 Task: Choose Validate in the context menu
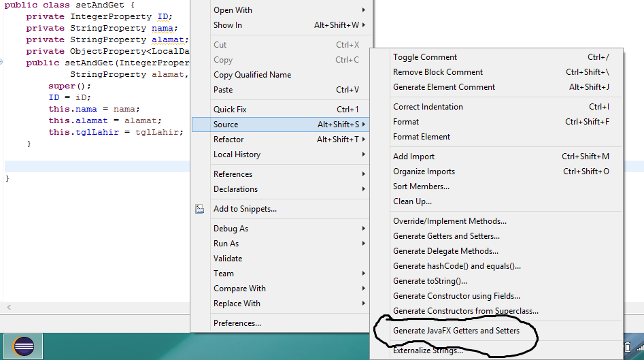click(x=282, y=259)
